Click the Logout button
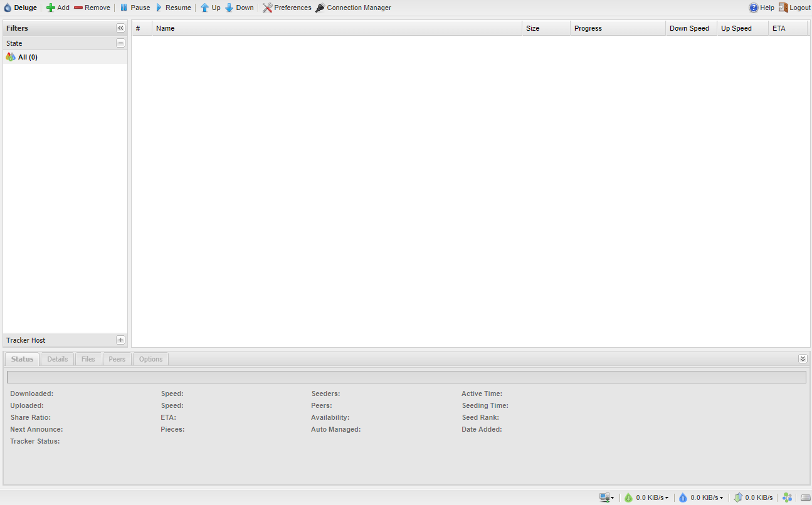Screen dimensions: 812x505 point(794,8)
